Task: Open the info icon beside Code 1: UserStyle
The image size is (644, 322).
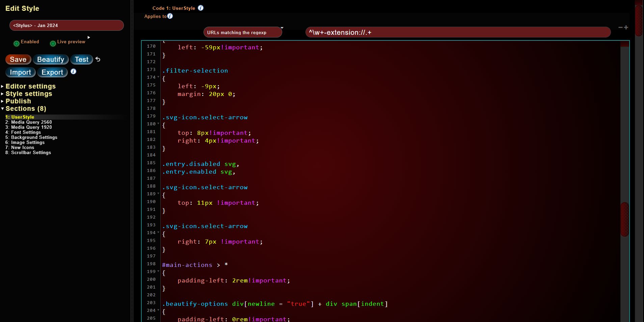Action: click(x=200, y=8)
